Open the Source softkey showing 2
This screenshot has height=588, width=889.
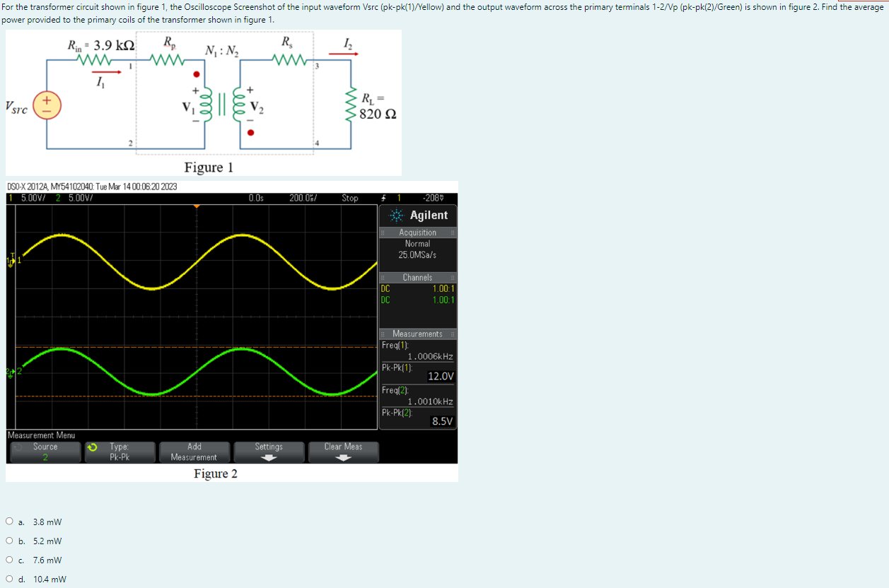pos(44,451)
